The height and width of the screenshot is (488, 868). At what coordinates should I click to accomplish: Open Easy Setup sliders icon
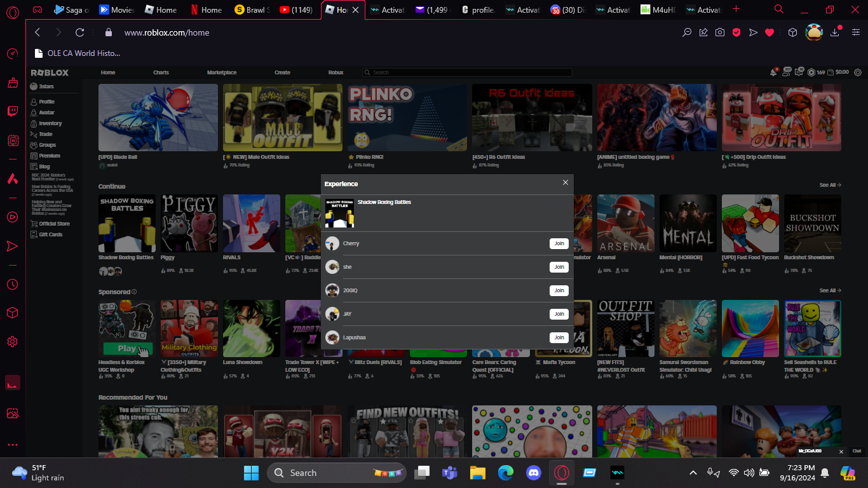[856, 32]
